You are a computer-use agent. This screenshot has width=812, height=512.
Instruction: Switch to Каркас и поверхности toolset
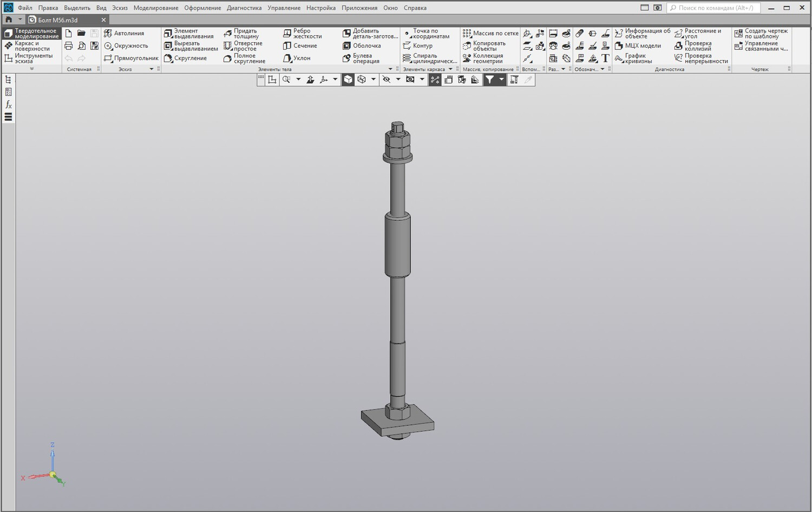point(31,46)
